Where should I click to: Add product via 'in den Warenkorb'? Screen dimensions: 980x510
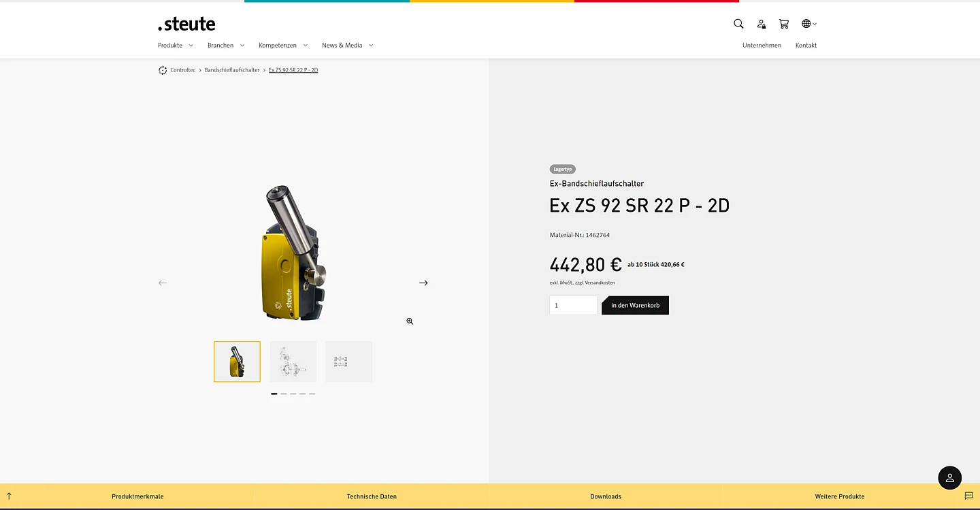pos(635,305)
